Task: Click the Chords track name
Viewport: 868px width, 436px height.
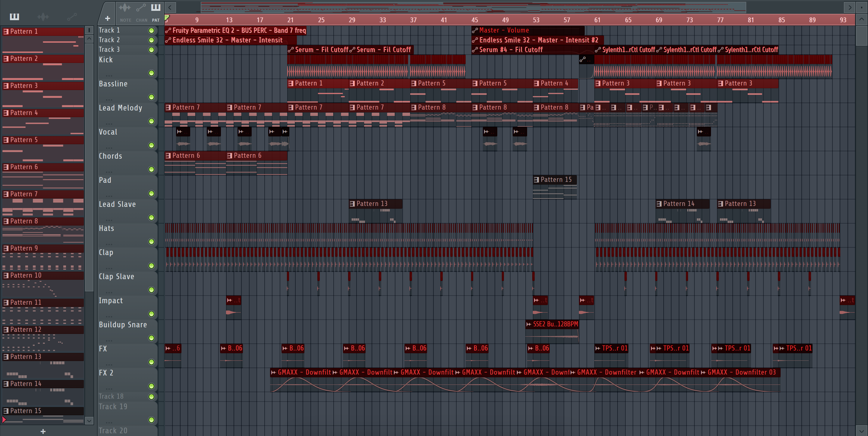Action: click(110, 156)
